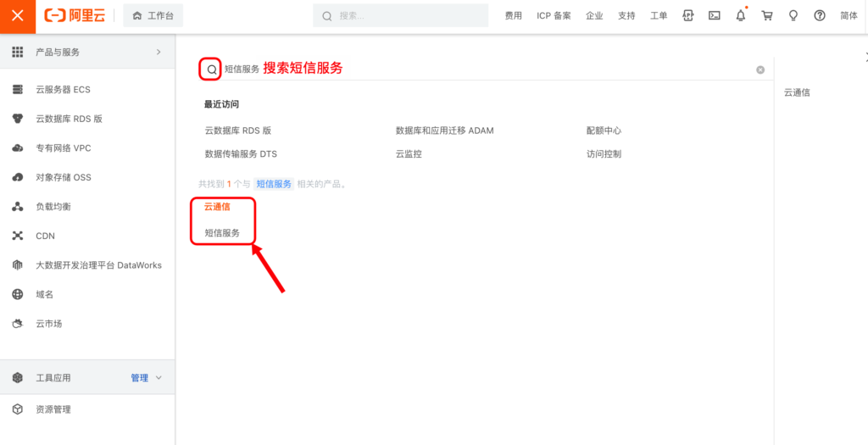Click 管理 next to 工具应用
Image resolution: width=868 pixels, height=445 pixels.
coord(140,378)
